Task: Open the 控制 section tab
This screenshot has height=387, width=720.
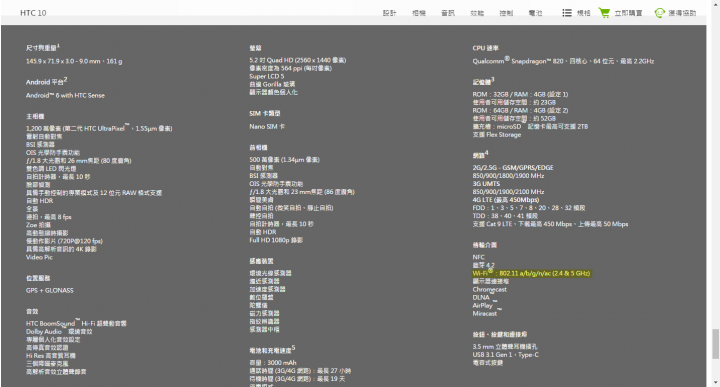Action: (506, 13)
